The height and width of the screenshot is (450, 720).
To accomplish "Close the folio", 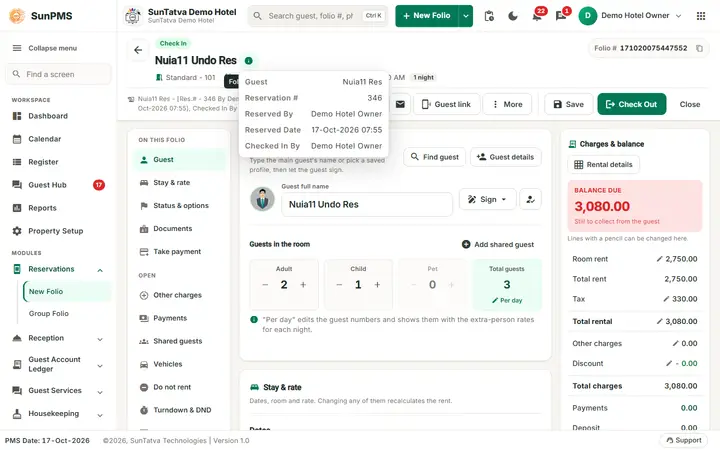I will (x=690, y=104).
